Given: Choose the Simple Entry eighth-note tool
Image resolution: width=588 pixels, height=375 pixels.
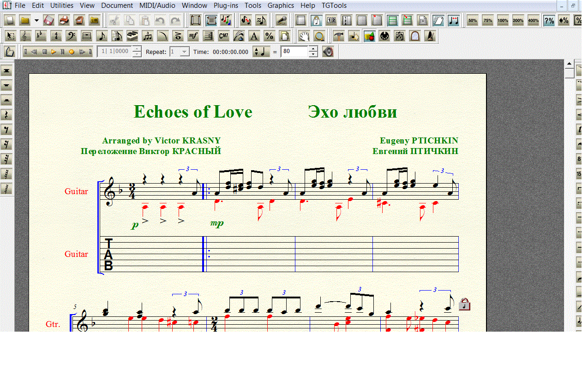Looking at the screenshot, I should pyautogui.click(x=102, y=36).
